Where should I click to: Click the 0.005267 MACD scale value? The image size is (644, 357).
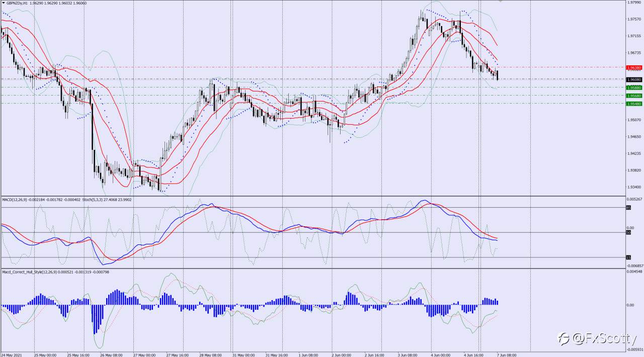635,200
